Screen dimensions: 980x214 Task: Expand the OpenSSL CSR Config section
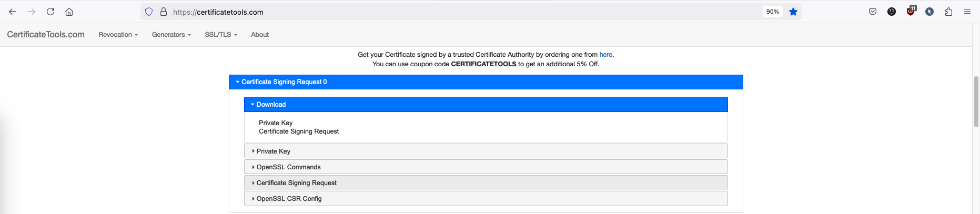pos(289,199)
